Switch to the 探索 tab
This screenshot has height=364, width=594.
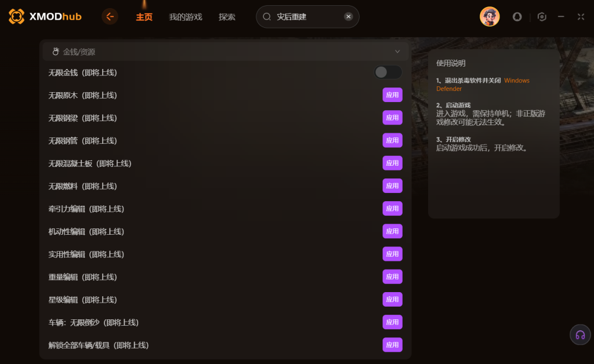point(227,17)
